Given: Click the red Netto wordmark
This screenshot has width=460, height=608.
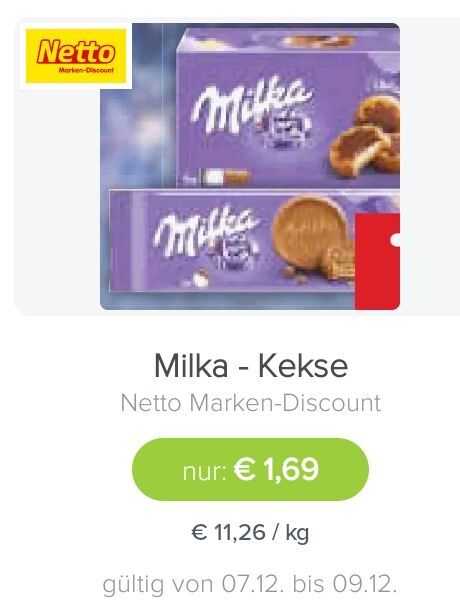Looking at the screenshot, I should pos(76,52).
